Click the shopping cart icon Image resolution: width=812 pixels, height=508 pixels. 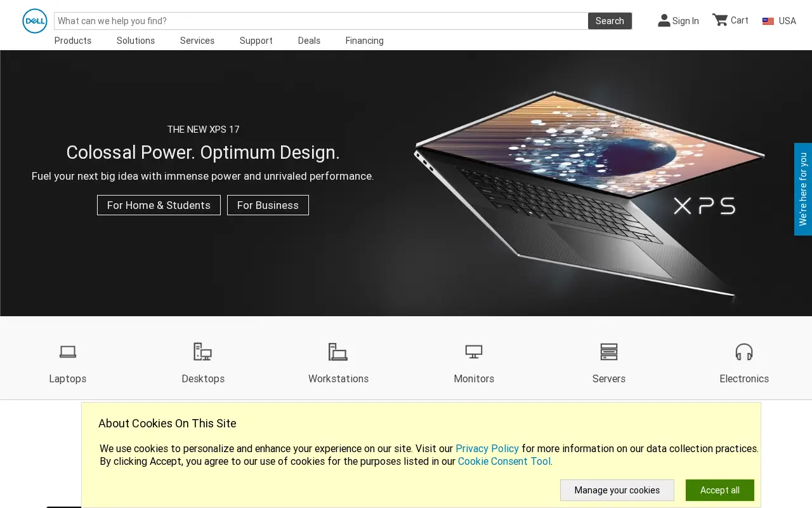[720, 20]
